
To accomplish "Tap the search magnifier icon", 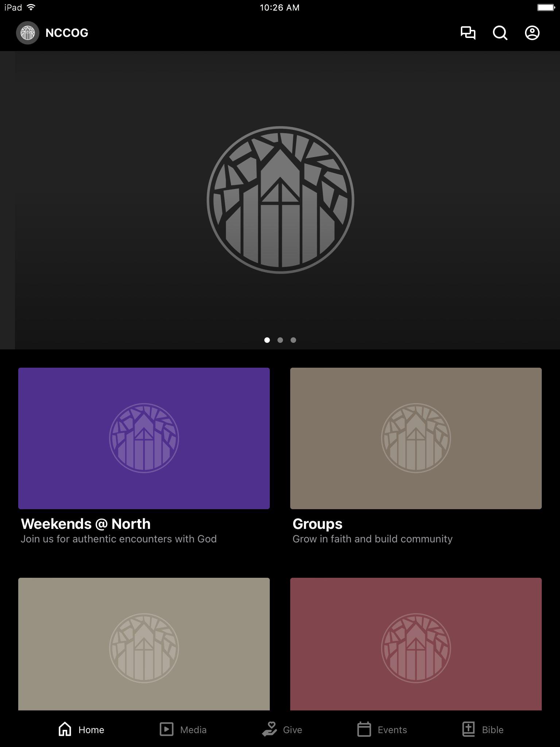I will coord(500,33).
